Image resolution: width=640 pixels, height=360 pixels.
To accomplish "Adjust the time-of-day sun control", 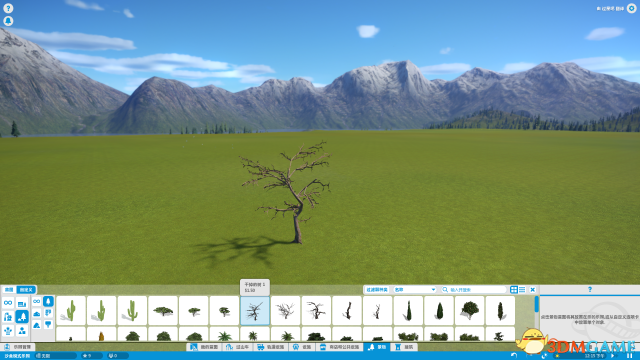I will click(557, 356).
